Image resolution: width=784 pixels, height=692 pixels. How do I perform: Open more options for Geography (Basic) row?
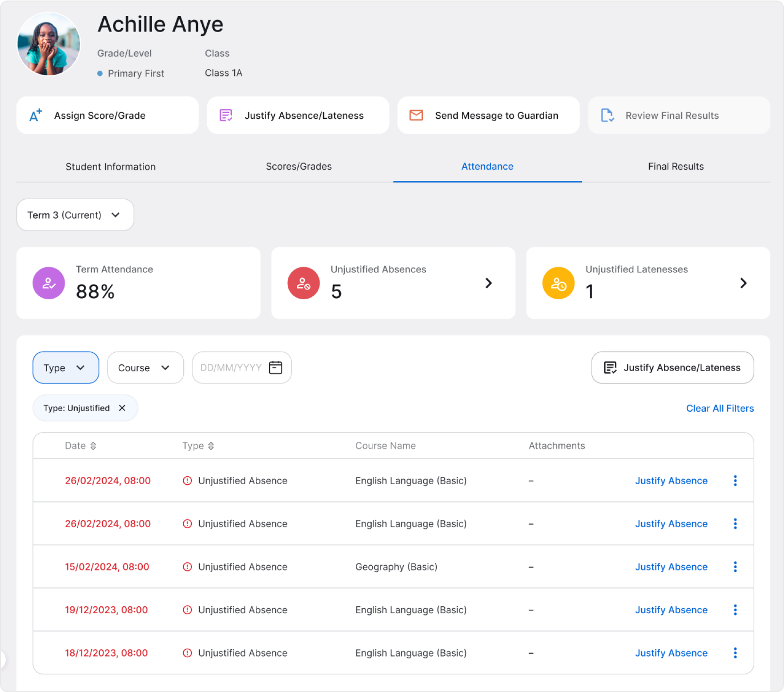(x=735, y=567)
